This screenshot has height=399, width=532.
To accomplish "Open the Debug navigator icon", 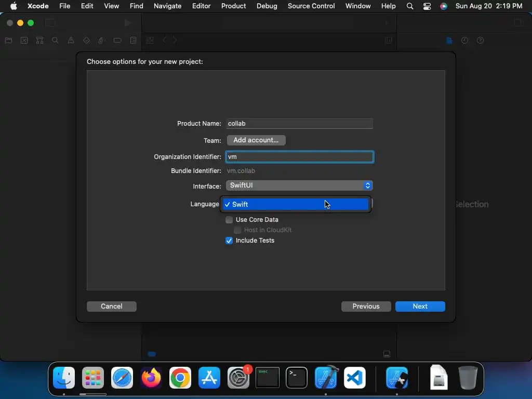I will (101, 41).
